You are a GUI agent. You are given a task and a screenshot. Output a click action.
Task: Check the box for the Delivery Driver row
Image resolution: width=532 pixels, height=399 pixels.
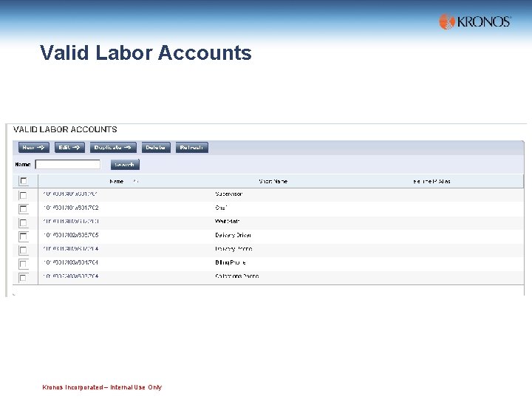coord(23,236)
